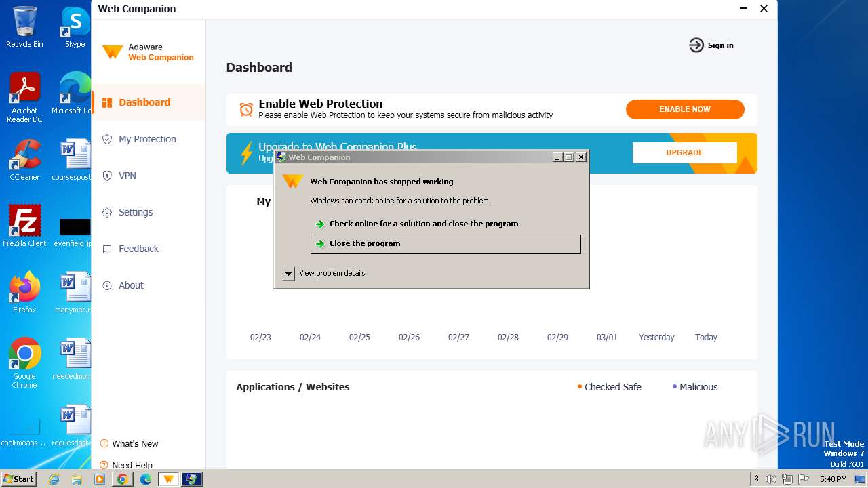Click the Dashboard grid icon

pos(107,103)
